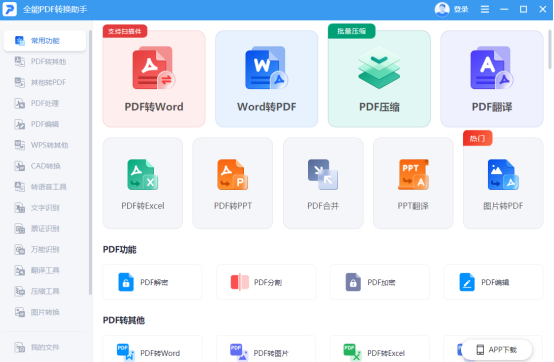The width and height of the screenshot is (554, 362).
Task: Open 文字识别 from the sidebar
Action: click(x=45, y=208)
